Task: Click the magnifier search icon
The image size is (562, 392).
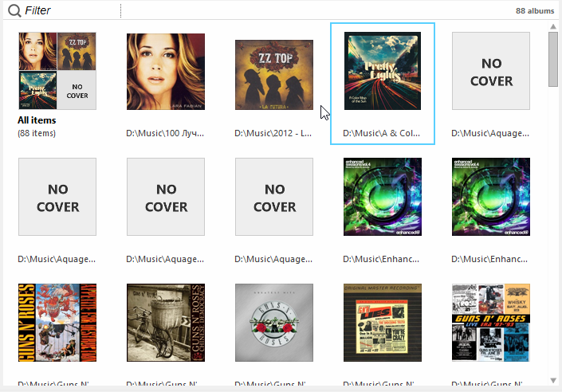Action: point(14,10)
